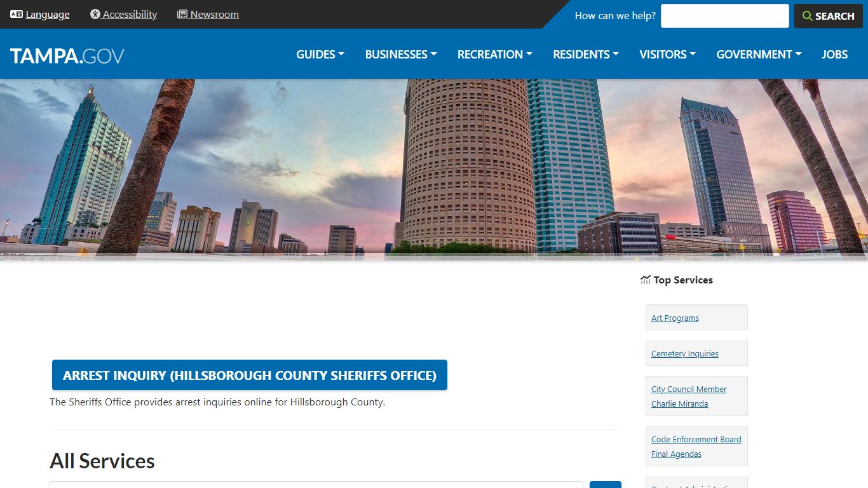The height and width of the screenshot is (488, 868).
Task: Focus the 'How can we help?' search field
Action: (x=725, y=16)
